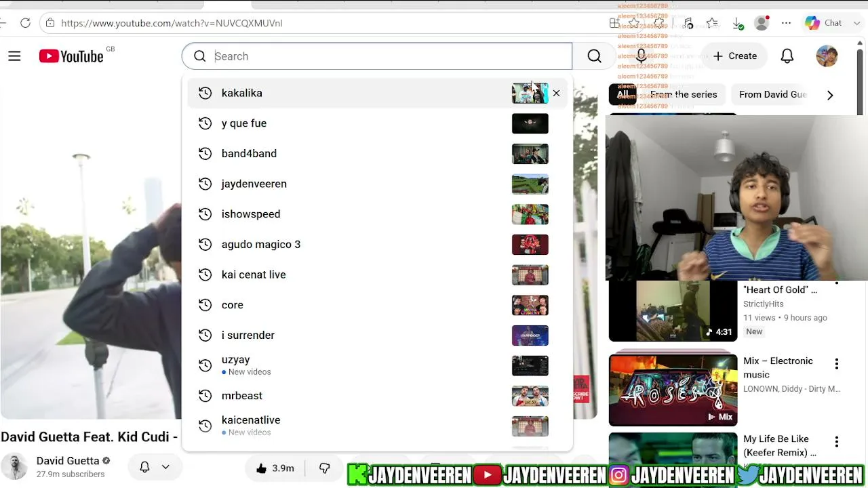The image size is (868, 488).
Task: Select the "From David Gue…" chip
Action: pyautogui.click(x=772, y=95)
